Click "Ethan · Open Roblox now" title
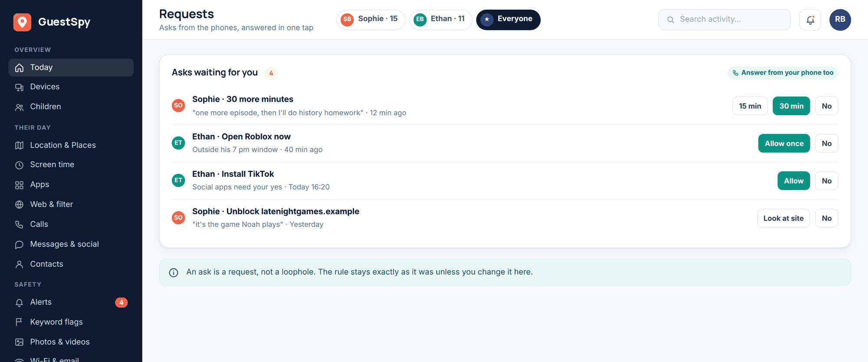 pyautogui.click(x=241, y=136)
